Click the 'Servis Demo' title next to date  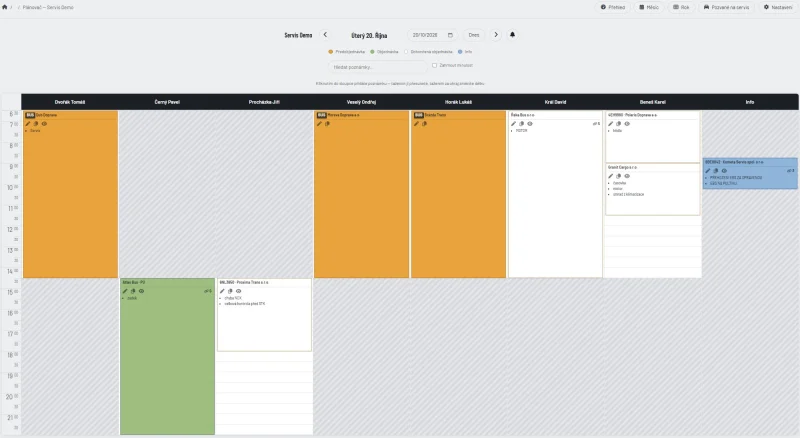pyautogui.click(x=298, y=35)
